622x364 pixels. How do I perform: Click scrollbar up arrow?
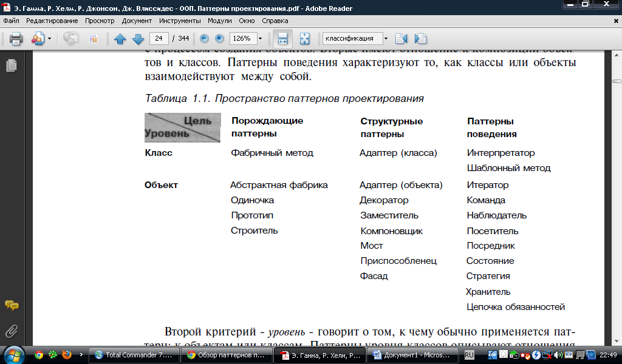click(617, 55)
